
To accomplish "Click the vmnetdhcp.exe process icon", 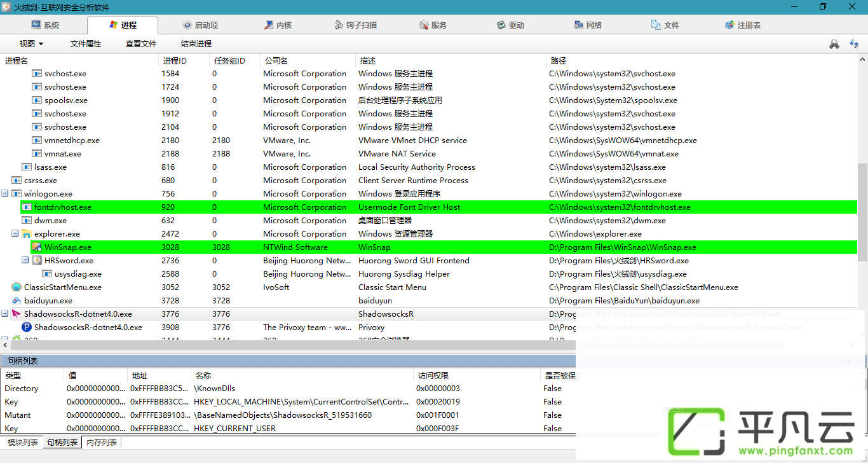I will click(x=37, y=140).
